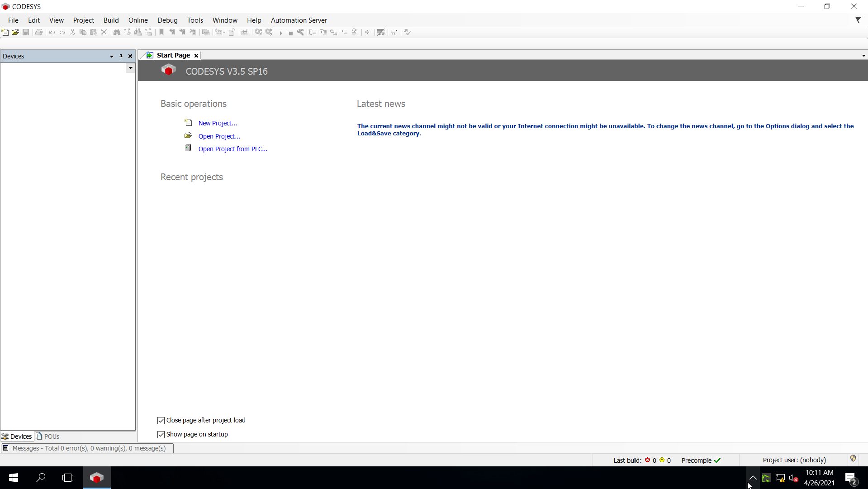Click the Delete X toolbar icon
Image resolution: width=868 pixels, height=489 pixels.
tap(104, 32)
